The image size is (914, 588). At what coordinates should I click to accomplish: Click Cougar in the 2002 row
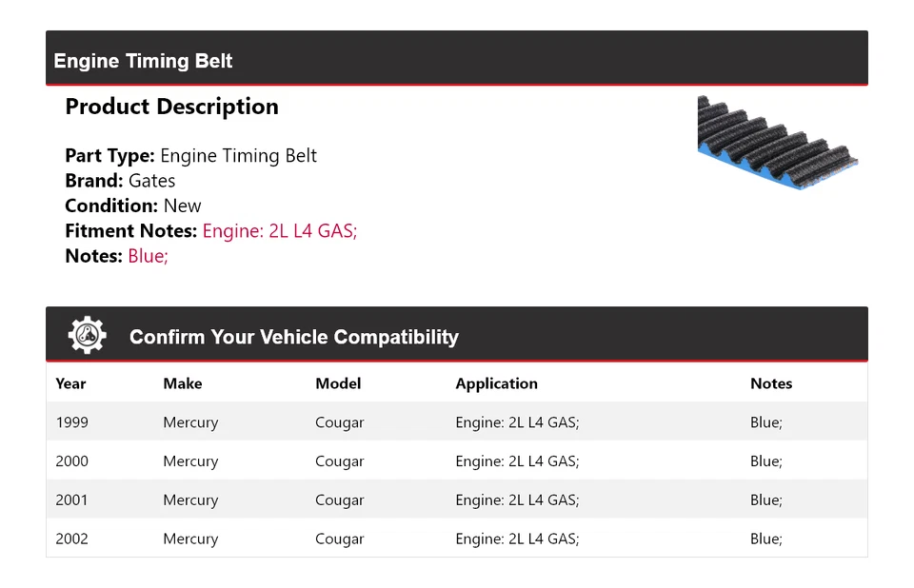pos(340,539)
